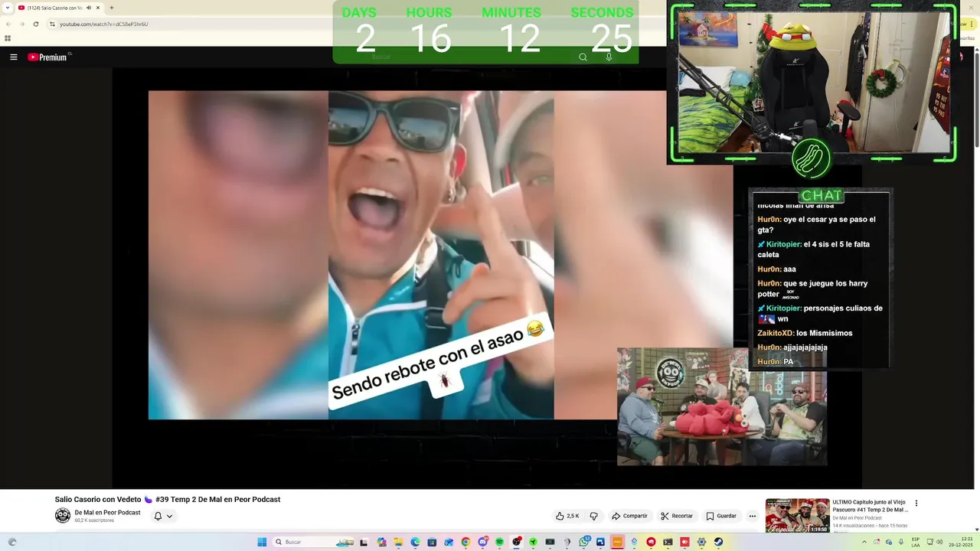Open a new browser tab

point(112,8)
